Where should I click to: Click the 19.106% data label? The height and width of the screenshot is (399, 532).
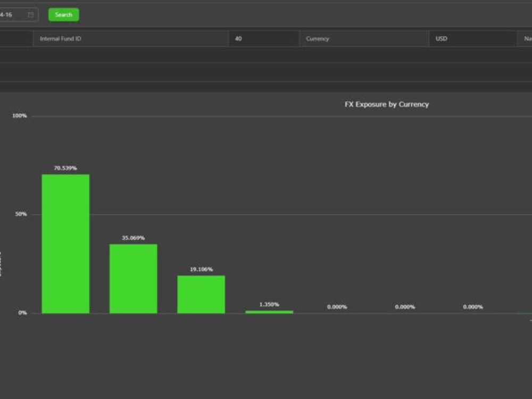tap(201, 269)
